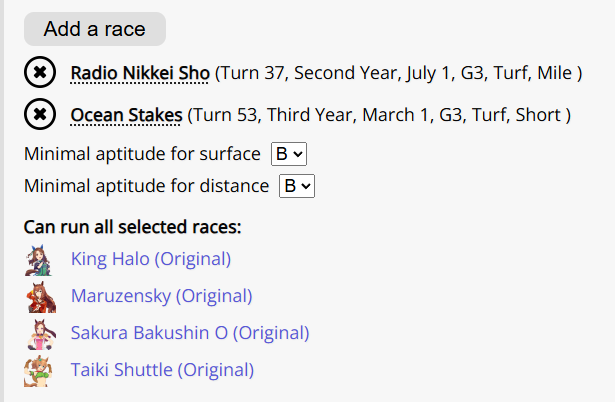
Task: Click Maruzensky character icon
Action: click(40, 297)
